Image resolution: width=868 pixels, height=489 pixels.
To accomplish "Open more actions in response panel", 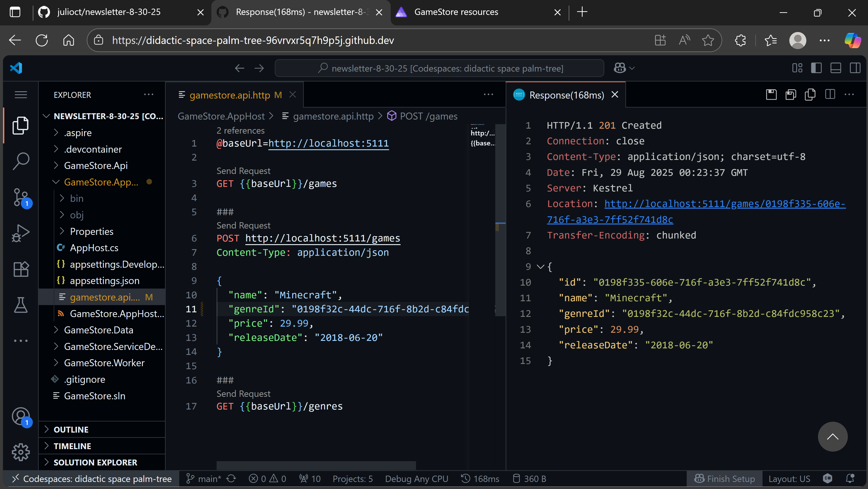I will coord(849,95).
